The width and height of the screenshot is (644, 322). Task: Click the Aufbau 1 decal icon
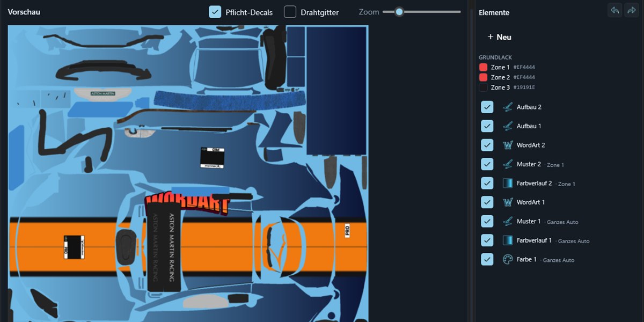pyautogui.click(x=508, y=126)
